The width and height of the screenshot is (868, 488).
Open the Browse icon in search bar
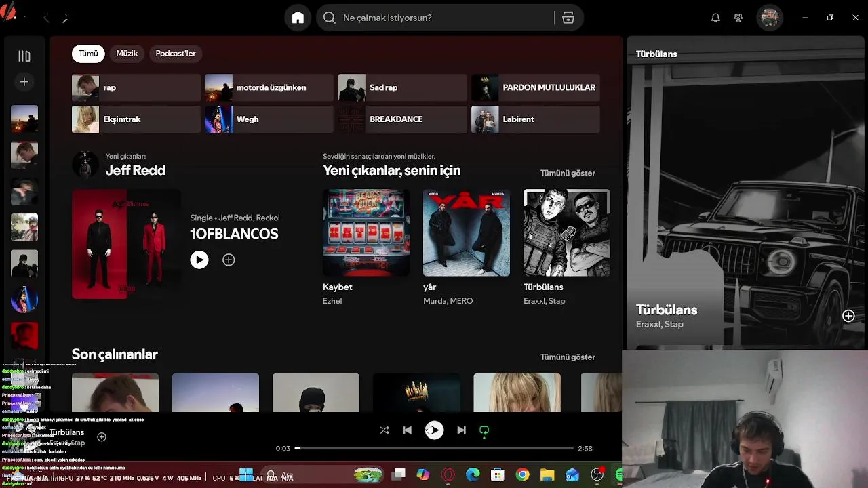(568, 18)
